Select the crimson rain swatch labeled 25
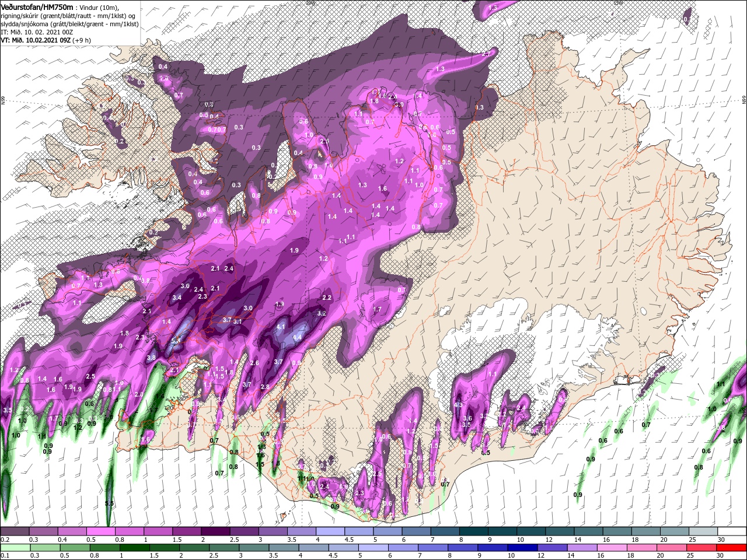Viewport: 747px width, 560px height. point(703,548)
